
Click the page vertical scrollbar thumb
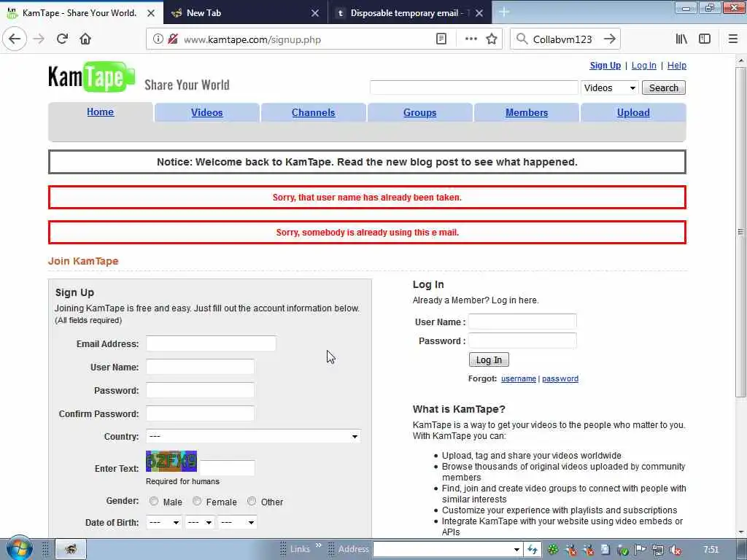[x=740, y=232]
